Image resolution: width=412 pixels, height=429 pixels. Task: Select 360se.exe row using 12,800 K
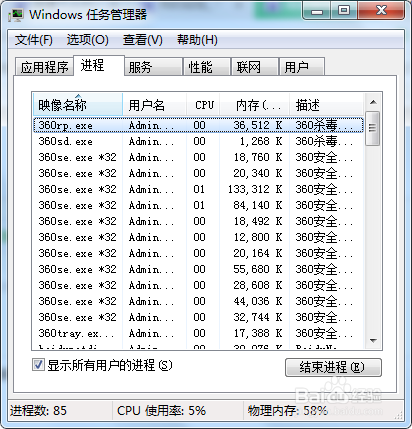click(198, 237)
